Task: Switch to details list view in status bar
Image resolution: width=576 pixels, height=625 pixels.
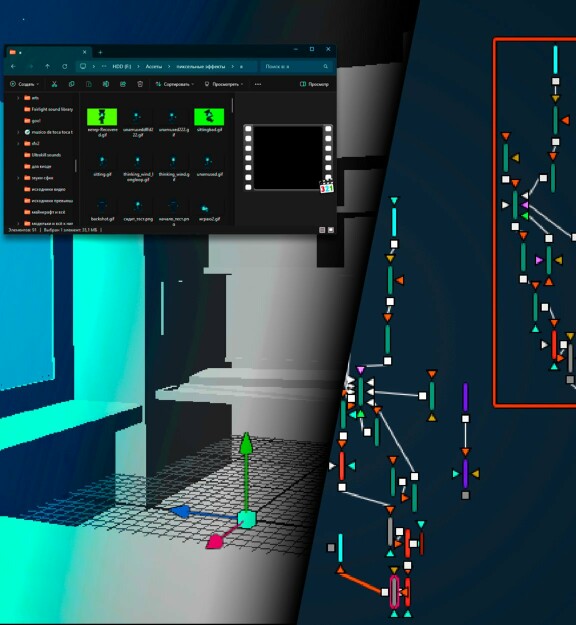Action: click(x=322, y=230)
